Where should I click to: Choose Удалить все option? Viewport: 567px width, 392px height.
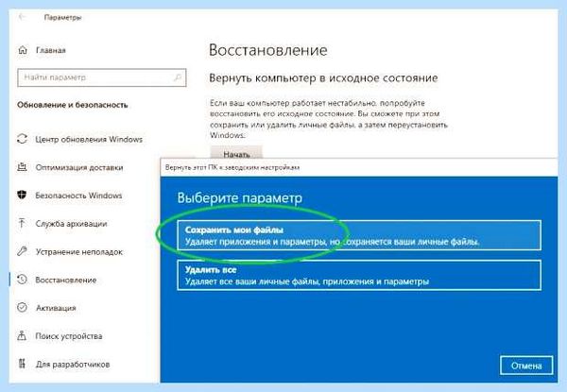pyautogui.click(x=359, y=275)
